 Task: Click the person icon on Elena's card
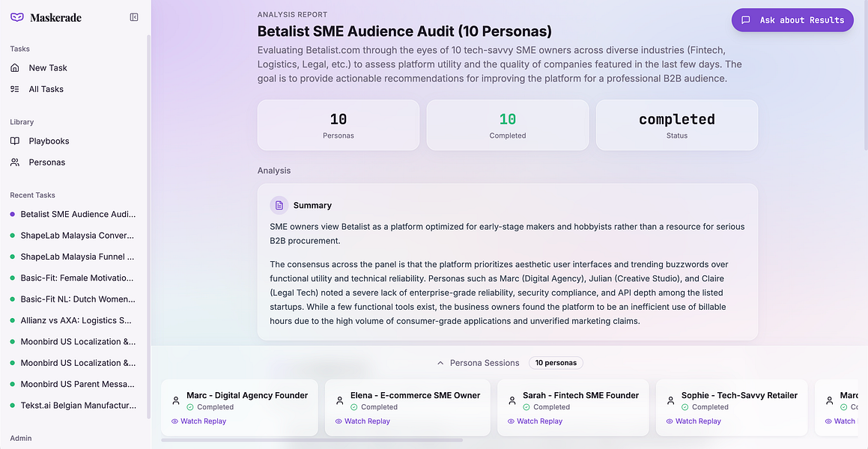point(340,400)
